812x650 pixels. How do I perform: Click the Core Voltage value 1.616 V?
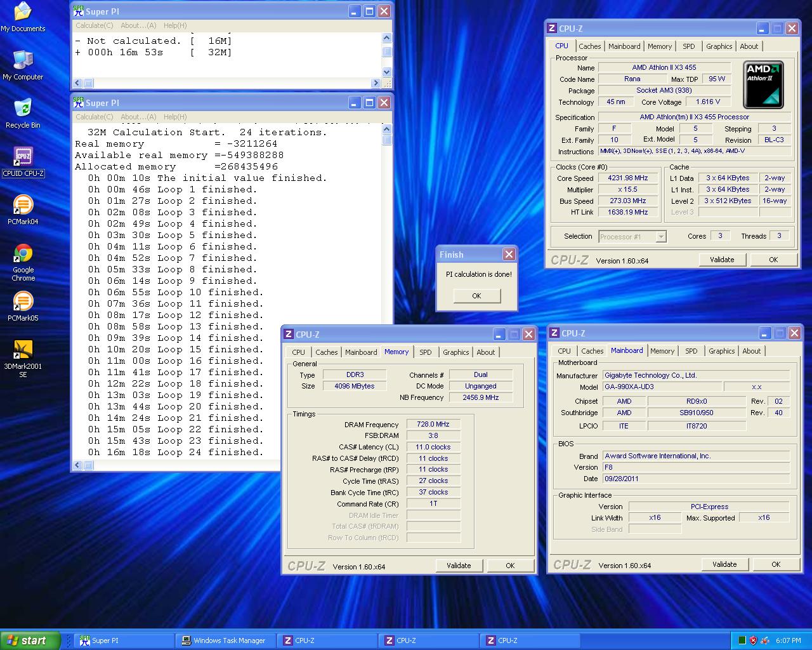click(707, 102)
